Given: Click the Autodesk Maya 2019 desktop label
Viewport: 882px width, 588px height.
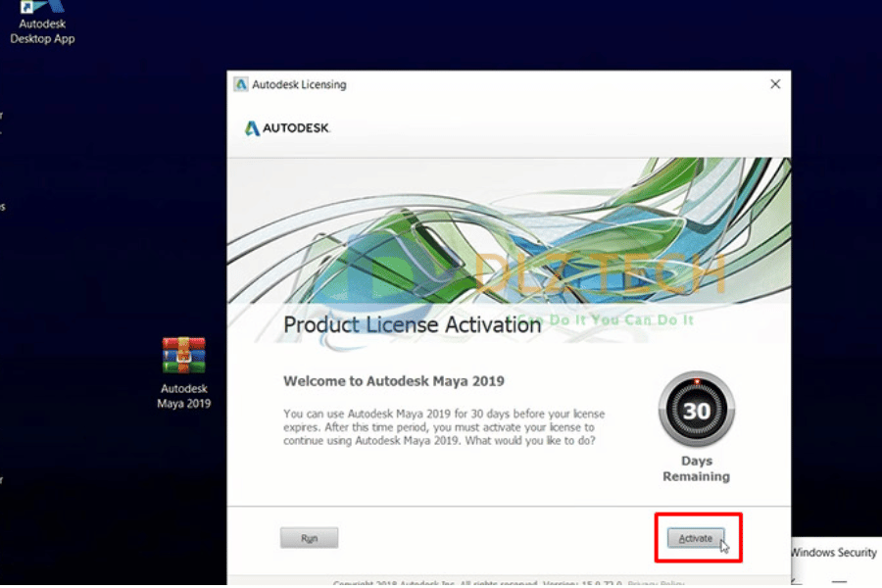Looking at the screenshot, I should [x=184, y=396].
